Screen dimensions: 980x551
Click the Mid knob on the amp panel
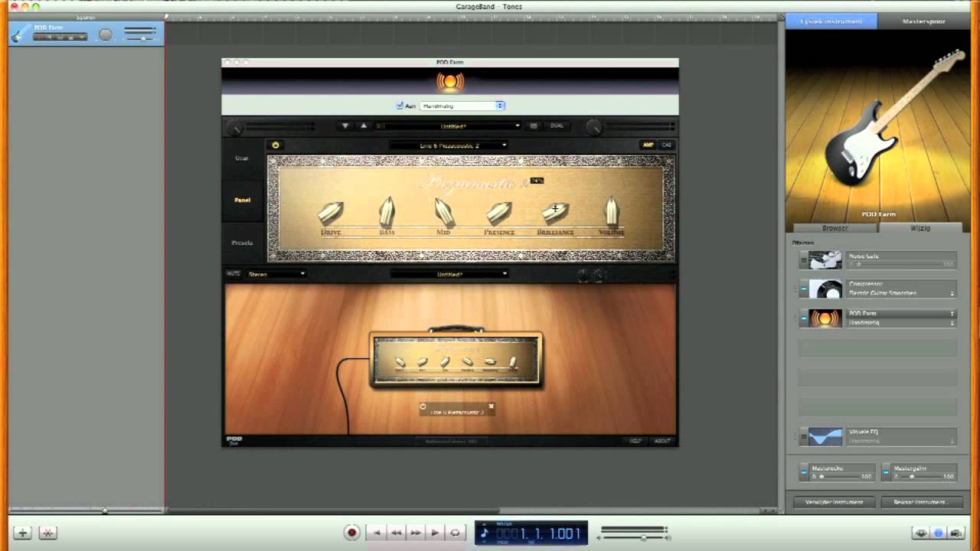444,212
